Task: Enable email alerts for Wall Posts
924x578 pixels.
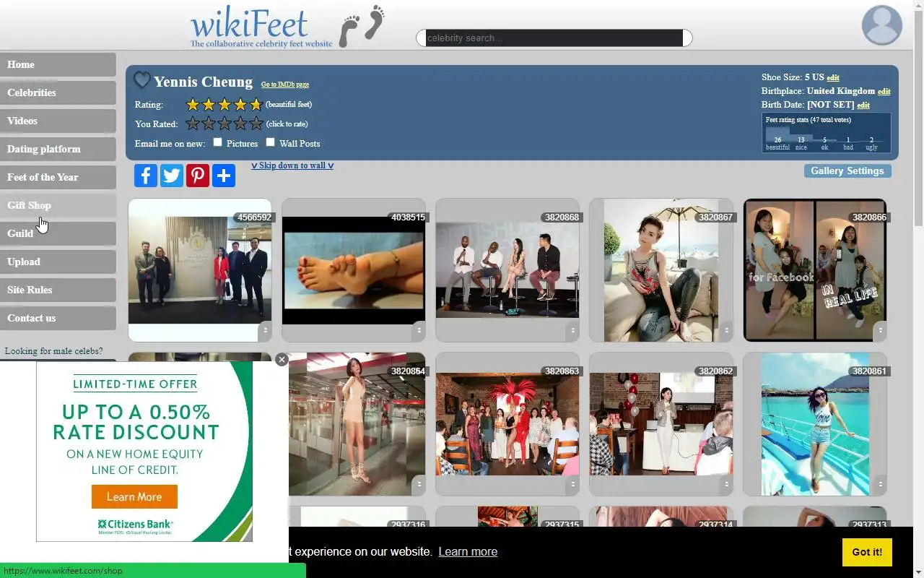Action: 271,142
